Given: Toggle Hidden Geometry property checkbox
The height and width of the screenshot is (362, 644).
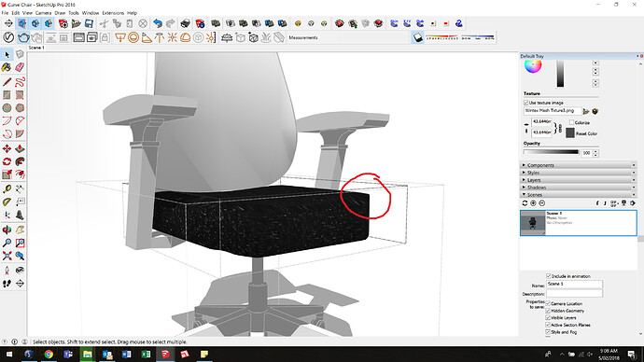Looking at the screenshot, I should pyautogui.click(x=548, y=311).
